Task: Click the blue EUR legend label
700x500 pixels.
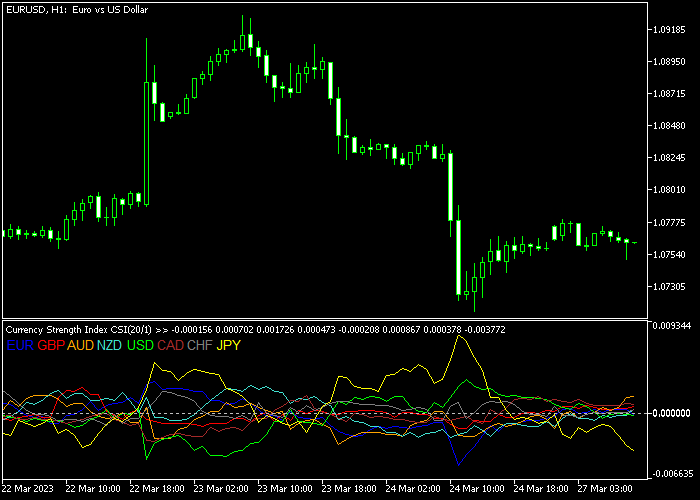Action: [20, 345]
